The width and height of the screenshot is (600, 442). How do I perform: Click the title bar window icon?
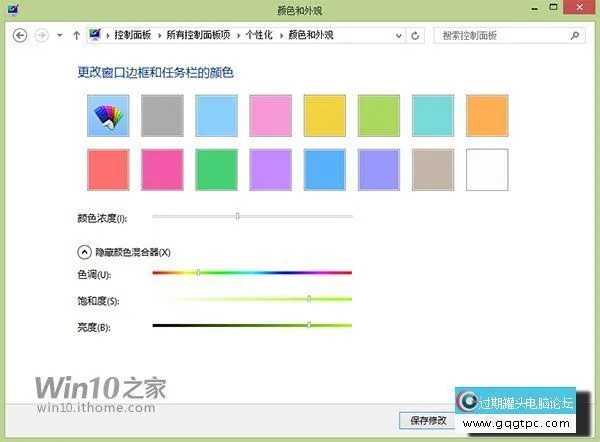point(12,8)
